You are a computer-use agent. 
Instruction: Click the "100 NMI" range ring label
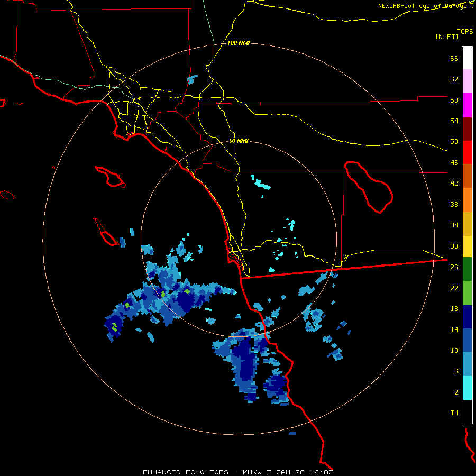click(239, 43)
